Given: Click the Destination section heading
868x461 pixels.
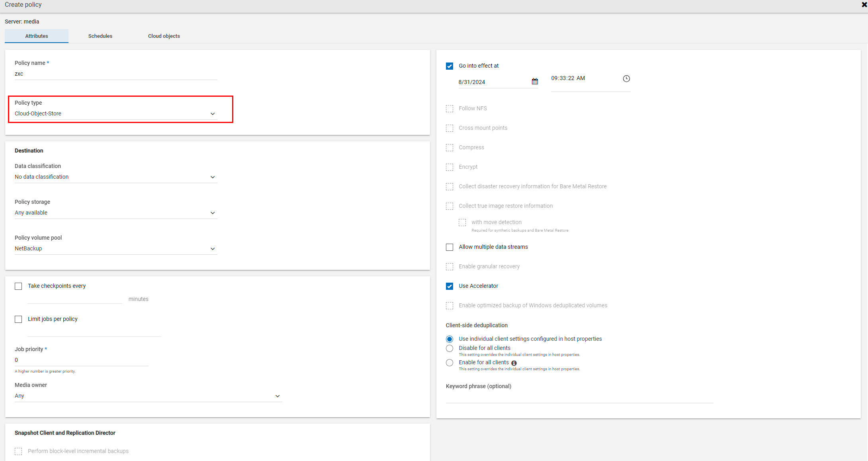Looking at the screenshot, I should [x=29, y=150].
